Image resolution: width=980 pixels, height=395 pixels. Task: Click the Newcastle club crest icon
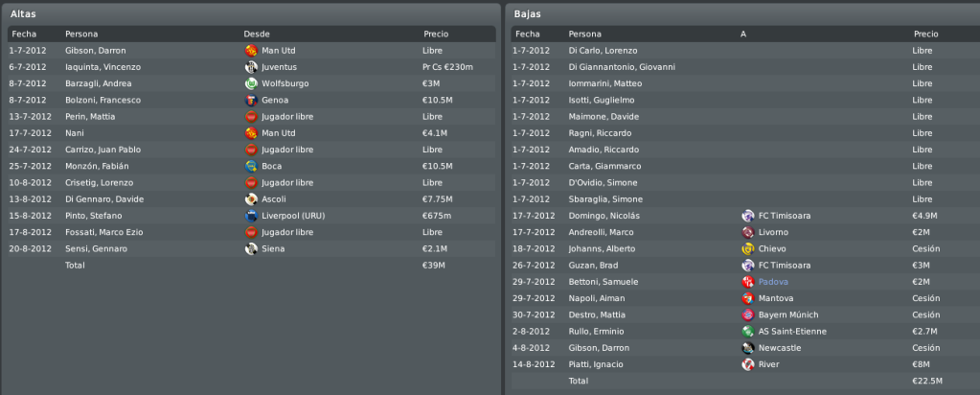(747, 348)
